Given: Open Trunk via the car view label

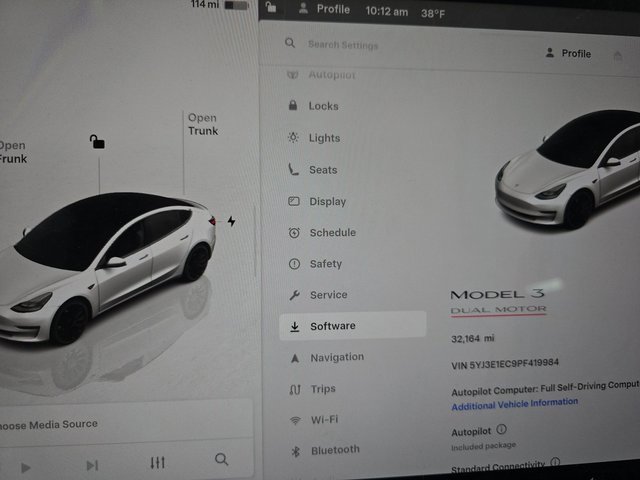Looking at the screenshot, I should [x=203, y=124].
